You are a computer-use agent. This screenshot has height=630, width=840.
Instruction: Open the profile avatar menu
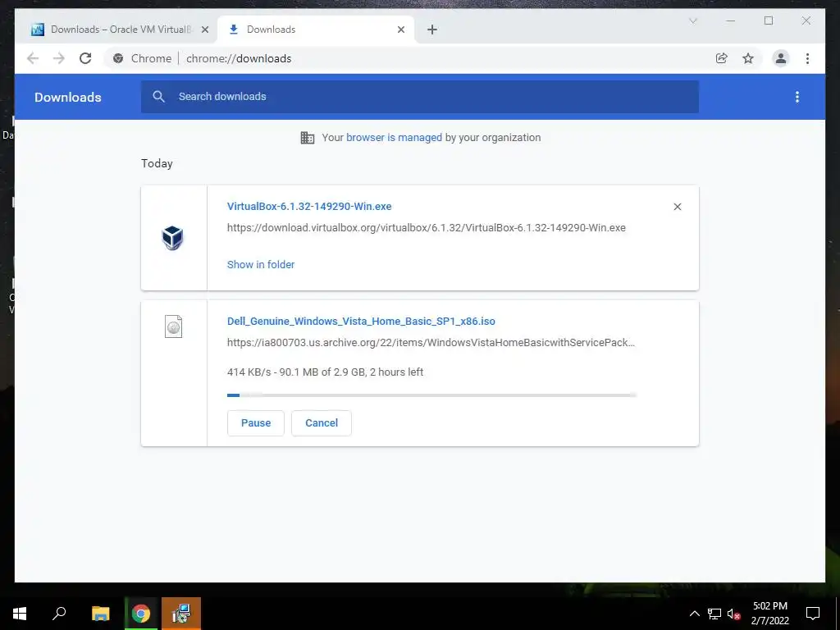click(x=781, y=58)
